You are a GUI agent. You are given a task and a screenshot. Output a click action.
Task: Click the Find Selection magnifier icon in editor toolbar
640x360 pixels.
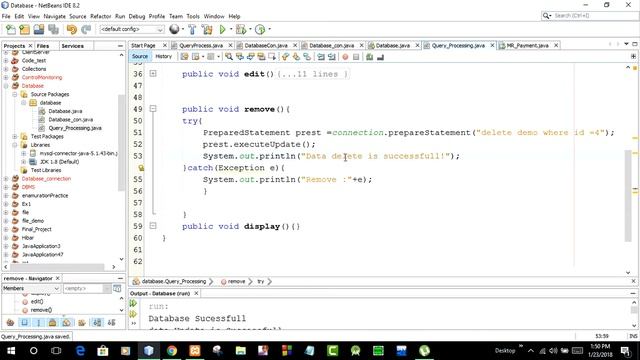pyautogui.click(x=229, y=57)
